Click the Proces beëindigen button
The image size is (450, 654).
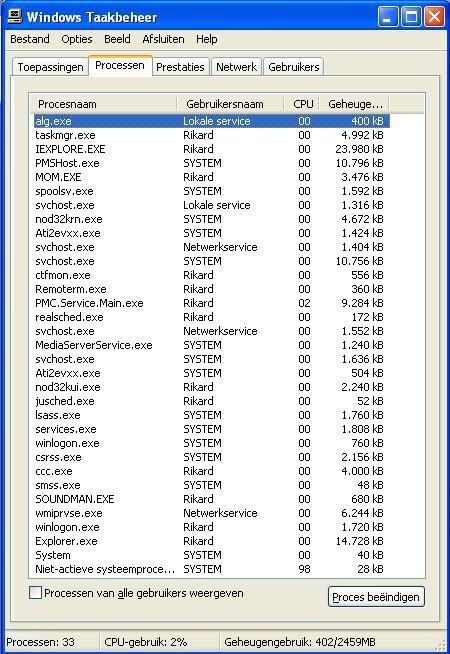pos(376,597)
